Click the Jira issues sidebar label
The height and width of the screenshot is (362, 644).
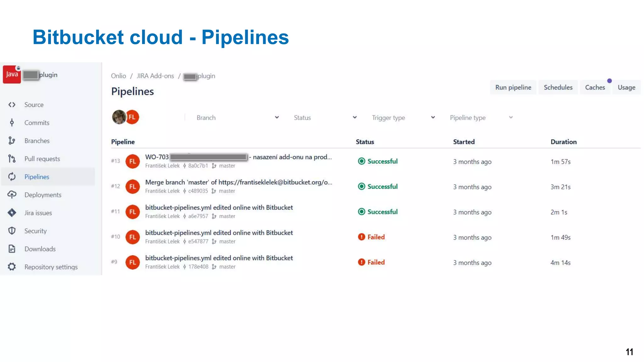tap(38, 213)
